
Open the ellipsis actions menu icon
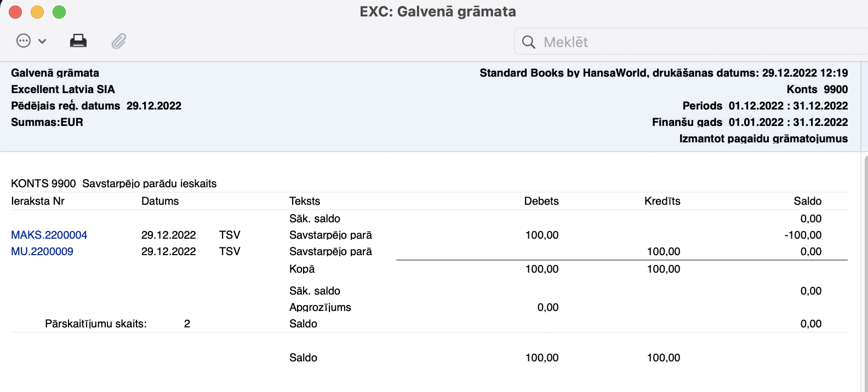24,41
